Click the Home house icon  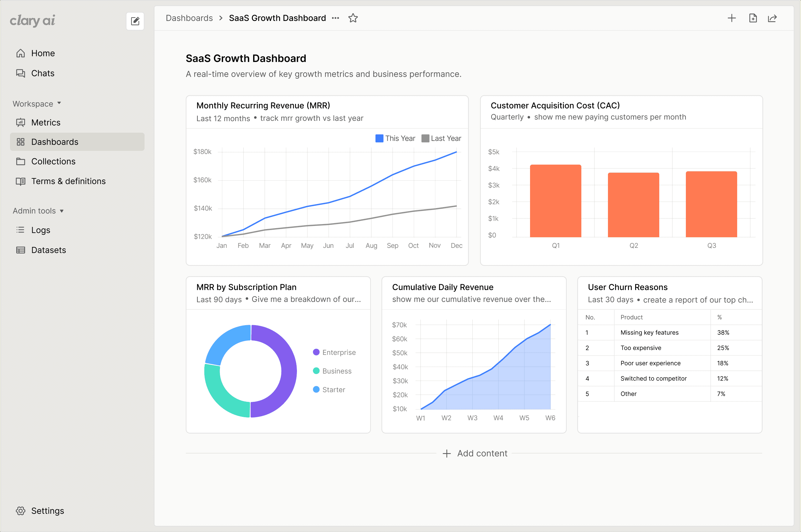point(21,53)
